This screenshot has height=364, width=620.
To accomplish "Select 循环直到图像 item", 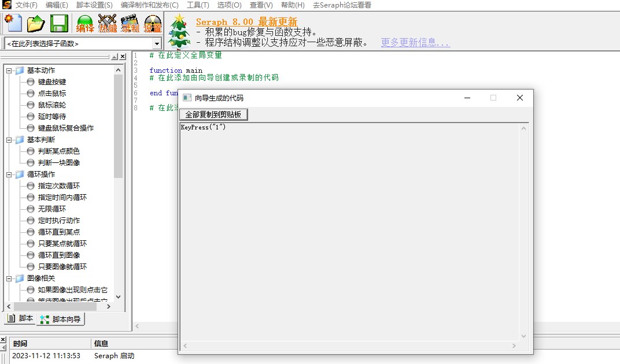I will tap(58, 255).
